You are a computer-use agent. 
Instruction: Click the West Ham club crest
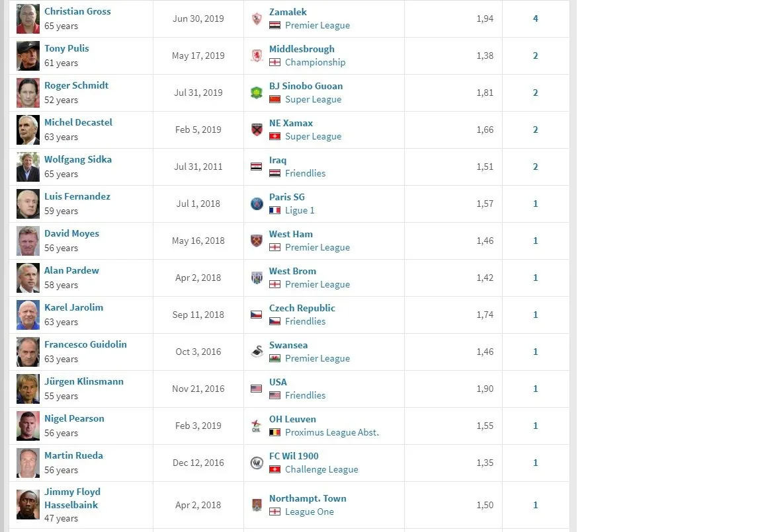tap(257, 241)
